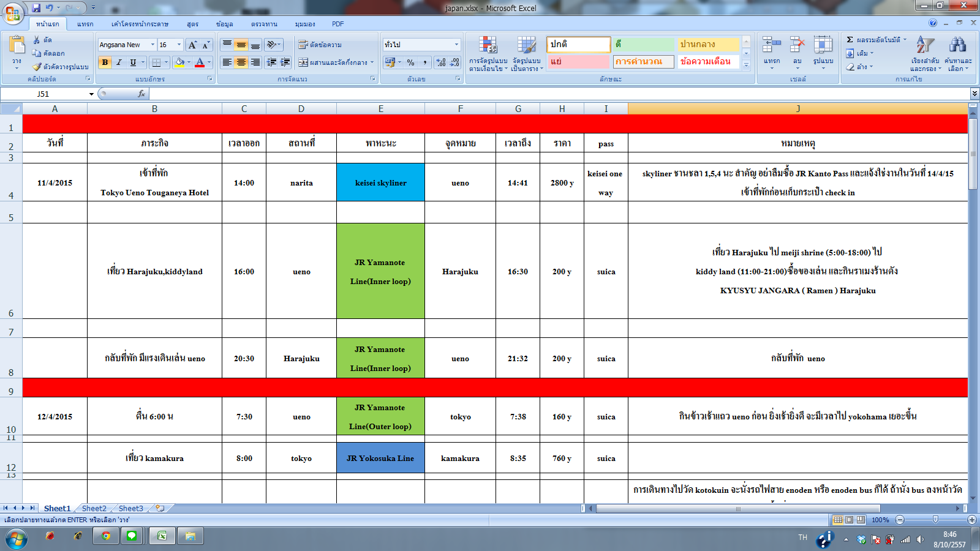The height and width of the screenshot is (551, 980).
Task: Click the Insert cells icon
Action: (771, 45)
